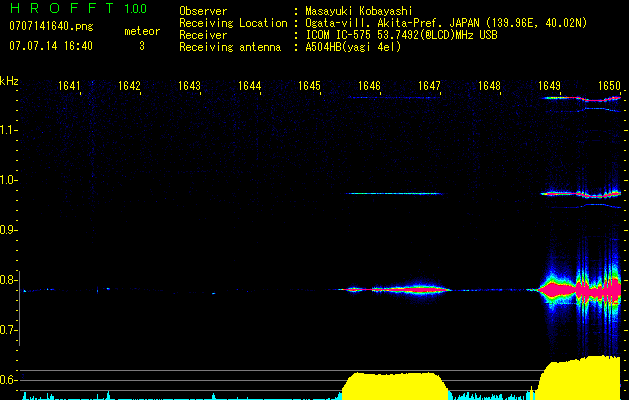
Task: Click the harmonic line near 0.97 kHz at 1646
Action: tap(395, 193)
